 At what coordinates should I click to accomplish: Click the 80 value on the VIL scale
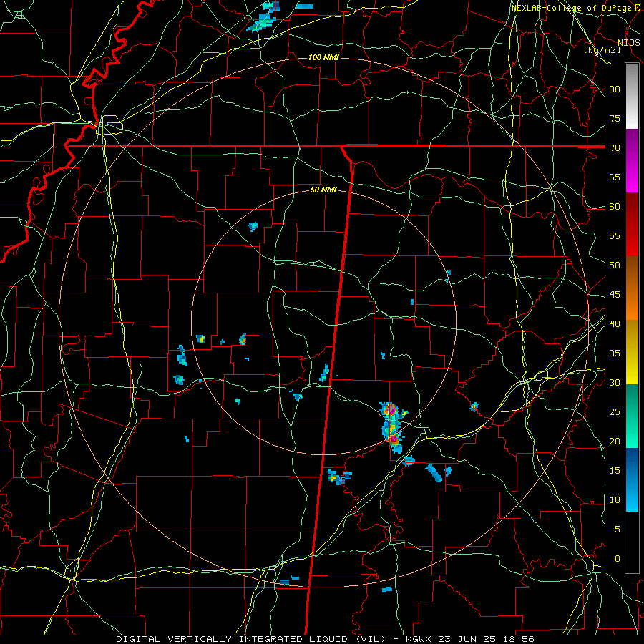(615, 89)
